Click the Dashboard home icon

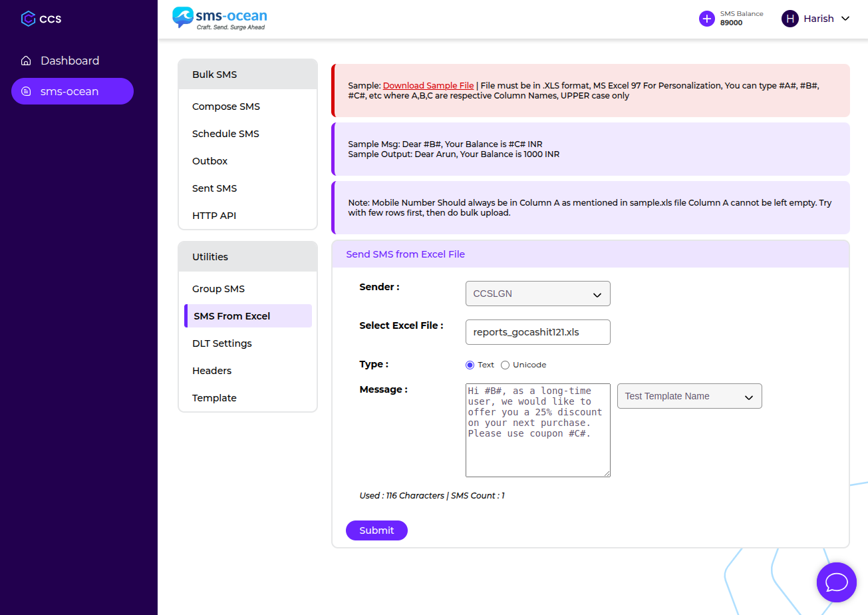(x=26, y=61)
